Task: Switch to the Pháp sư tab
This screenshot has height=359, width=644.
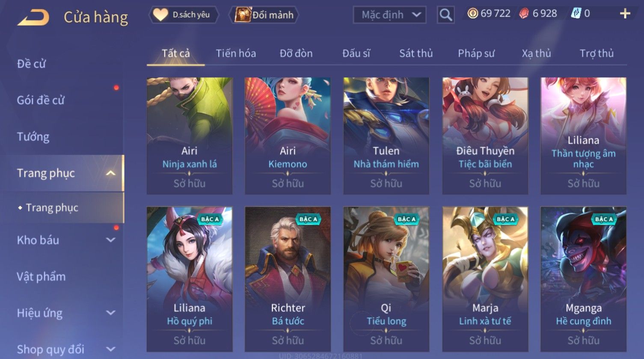Action: click(476, 53)
